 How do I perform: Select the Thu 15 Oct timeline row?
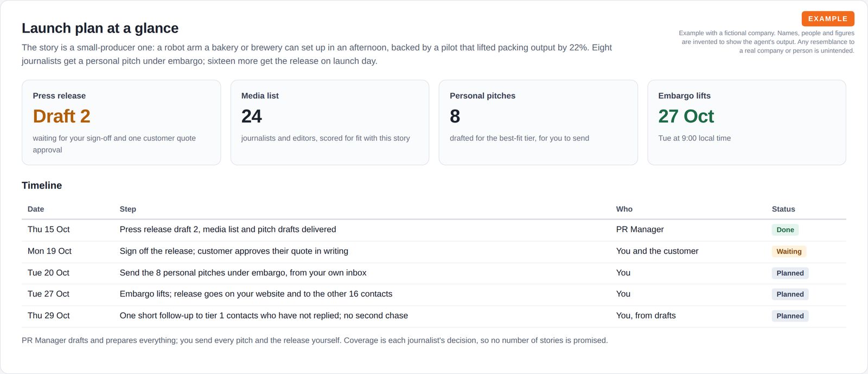tap(434, 230)
